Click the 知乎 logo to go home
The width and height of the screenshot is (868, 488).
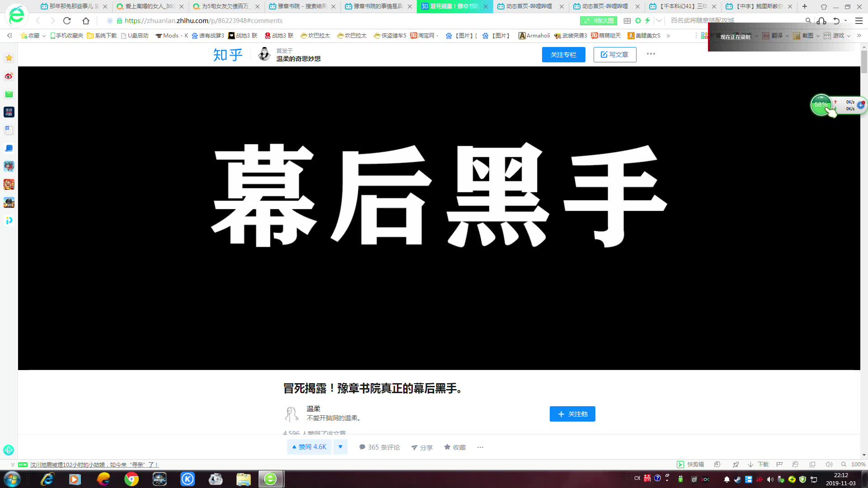(227, 54)
